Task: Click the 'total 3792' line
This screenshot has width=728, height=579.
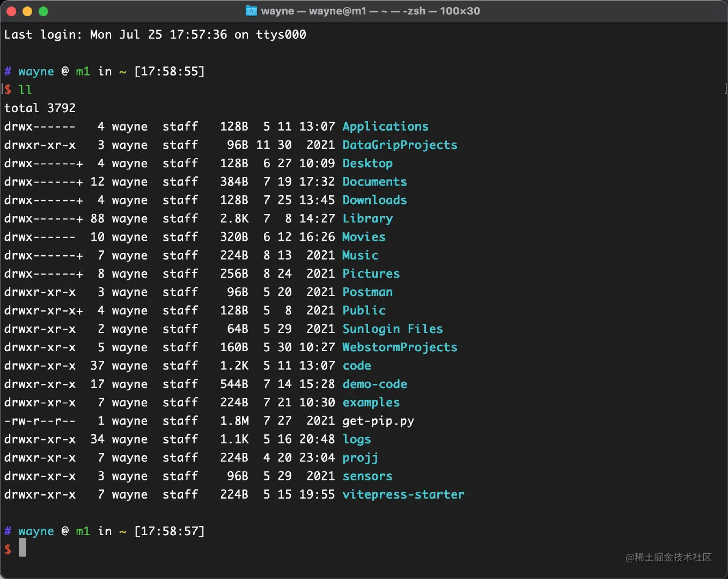Action: [40, 108]
